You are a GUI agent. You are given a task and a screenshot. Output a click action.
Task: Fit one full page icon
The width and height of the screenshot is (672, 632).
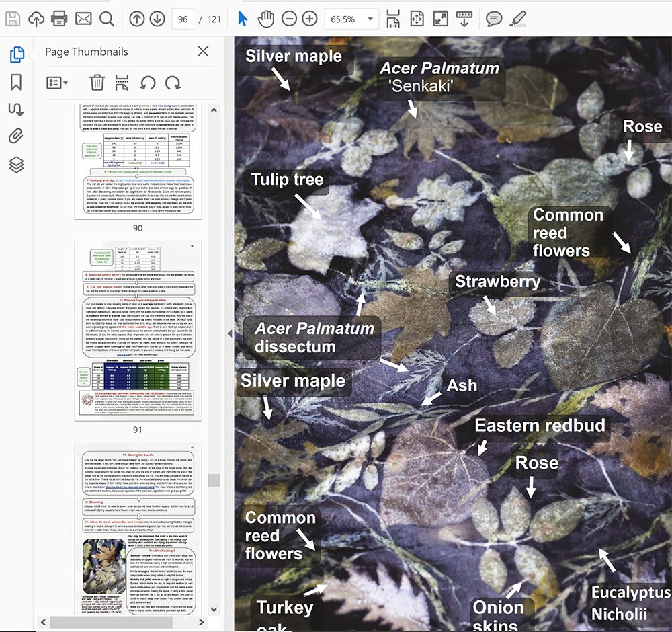[417, 19]
